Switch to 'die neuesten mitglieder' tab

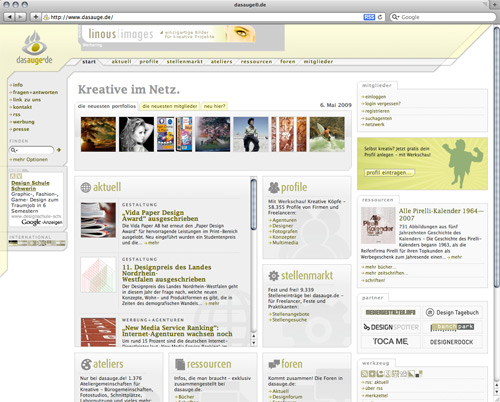(170, 106)
